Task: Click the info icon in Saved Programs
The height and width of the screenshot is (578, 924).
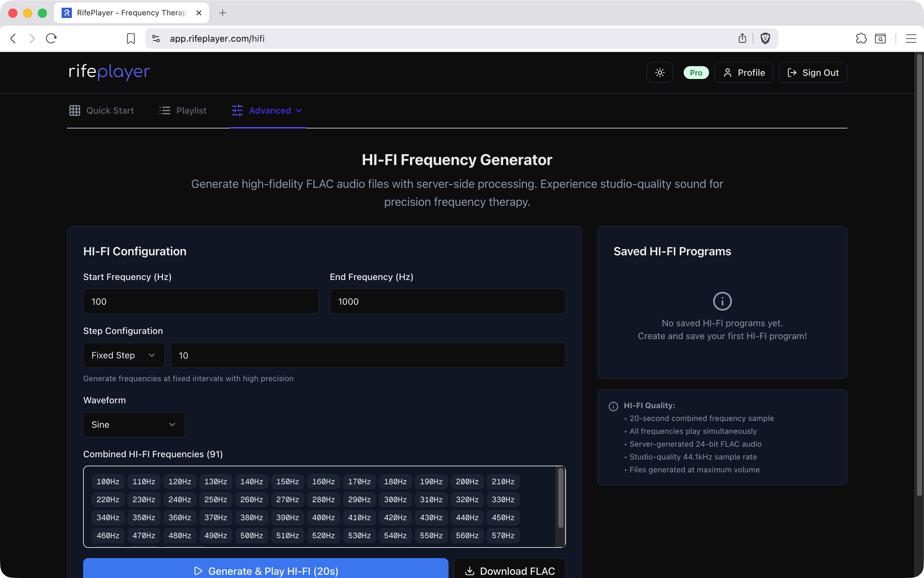Action: 722,301
